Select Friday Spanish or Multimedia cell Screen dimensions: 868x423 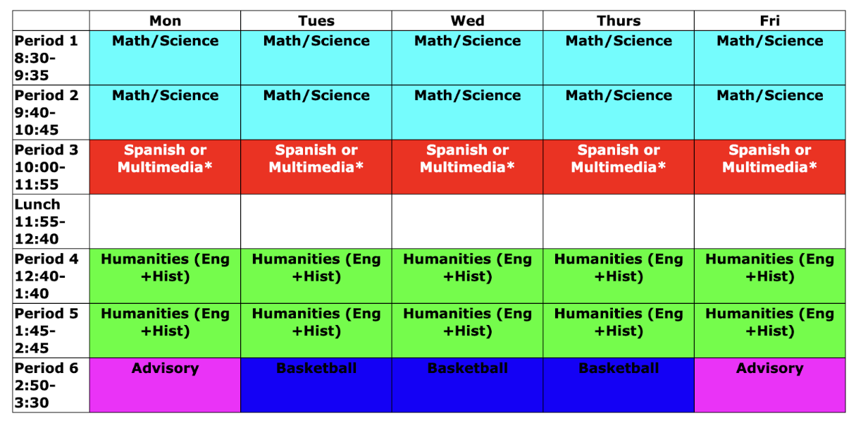(769, 167)
